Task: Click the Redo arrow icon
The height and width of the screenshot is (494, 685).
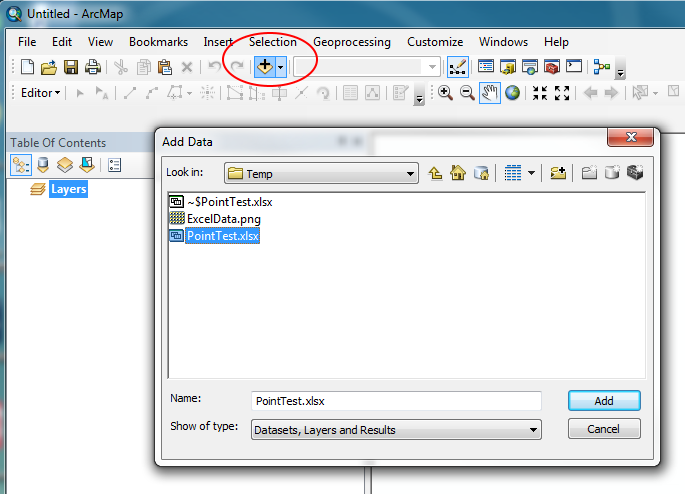Action: 237,66
